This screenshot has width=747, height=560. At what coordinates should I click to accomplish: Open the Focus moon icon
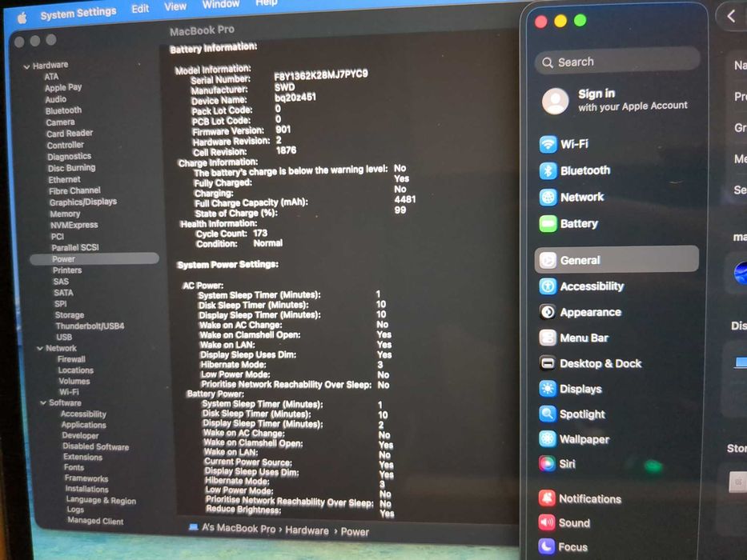click(546, 546)
